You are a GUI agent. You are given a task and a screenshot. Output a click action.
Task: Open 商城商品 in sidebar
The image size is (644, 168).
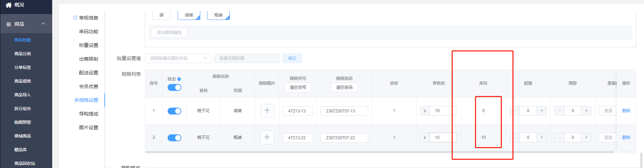[x=23, y=136]
